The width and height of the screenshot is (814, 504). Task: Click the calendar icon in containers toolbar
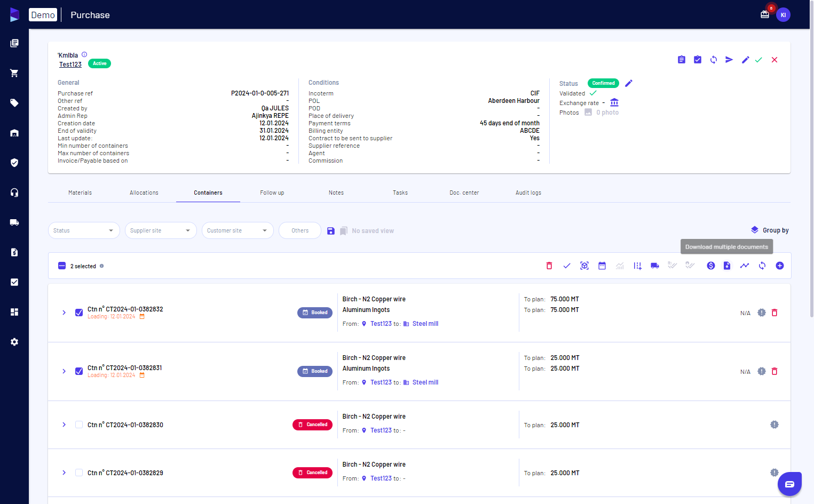click(x=602, y=266)
